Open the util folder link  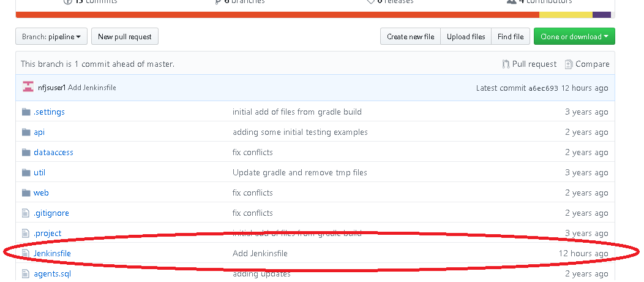(39, 172)
